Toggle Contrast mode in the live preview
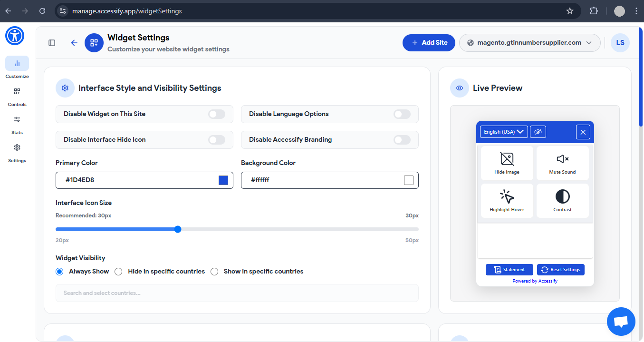The width and height of the screenshot is (644, 342). click(562, 200)
